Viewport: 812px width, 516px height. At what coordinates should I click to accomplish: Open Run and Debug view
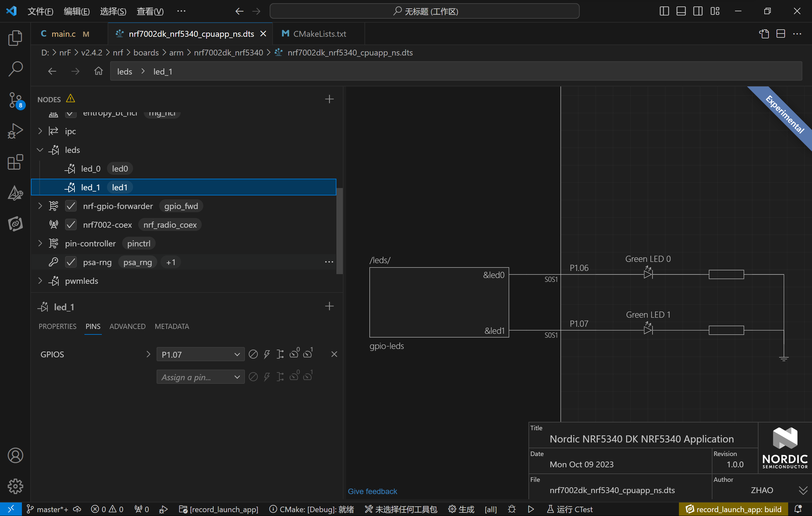pos(15,131)
